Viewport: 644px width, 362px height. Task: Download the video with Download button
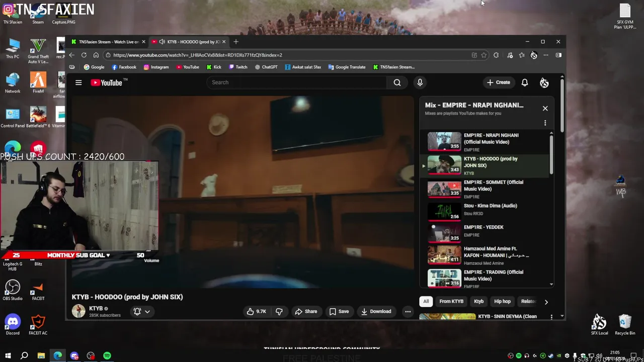click(376, 311)
